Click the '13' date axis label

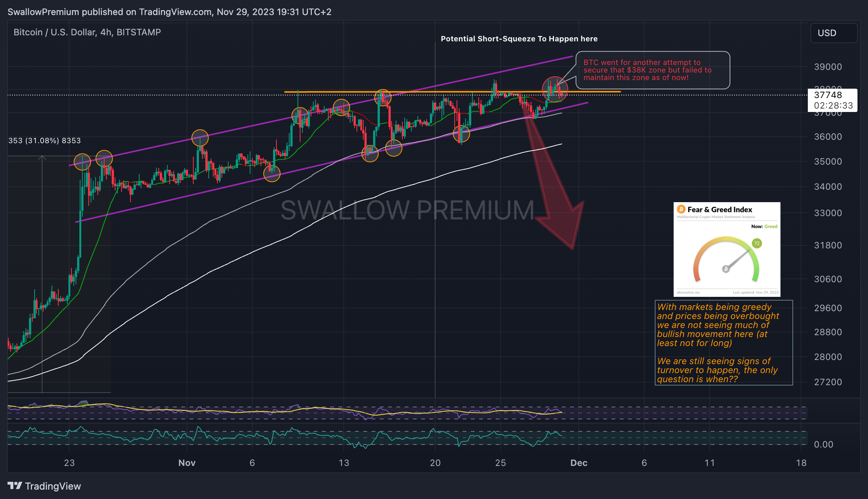344,463
